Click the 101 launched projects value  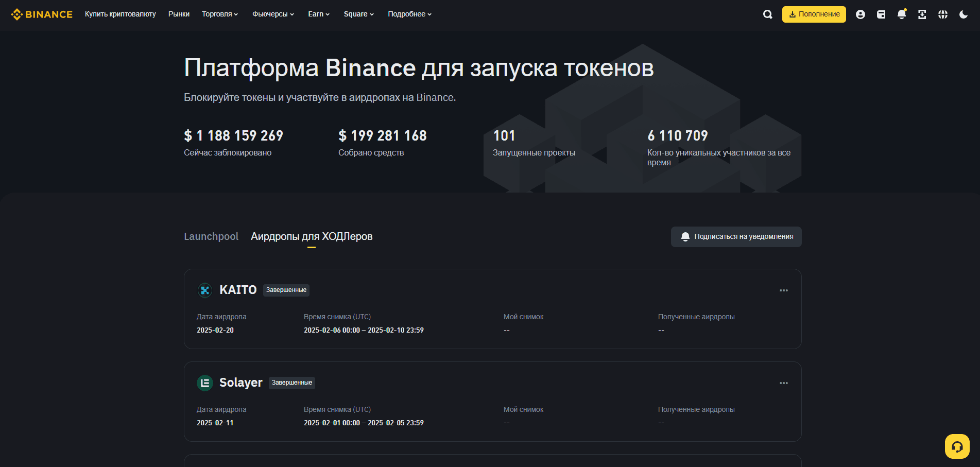(x=504, y=136)
